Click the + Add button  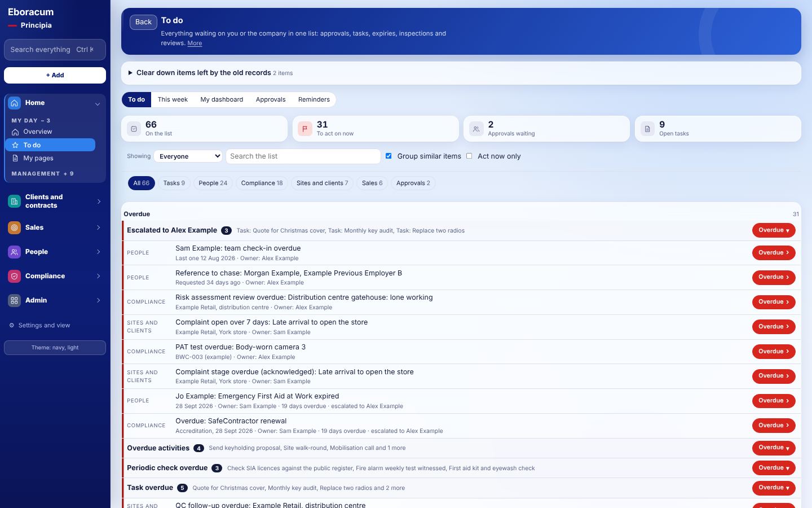(x=55, y=75)
